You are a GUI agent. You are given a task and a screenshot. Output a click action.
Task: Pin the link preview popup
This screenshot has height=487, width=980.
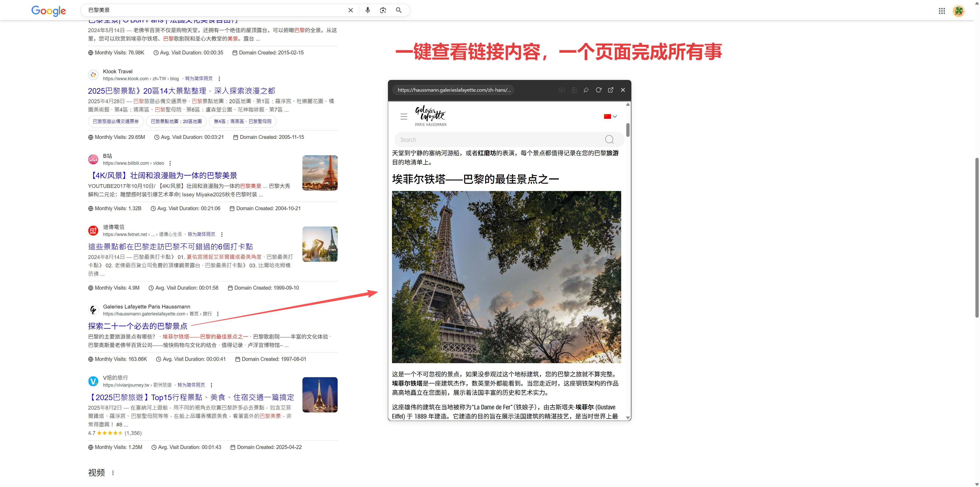pyautogui.click(x=586, y=90)
